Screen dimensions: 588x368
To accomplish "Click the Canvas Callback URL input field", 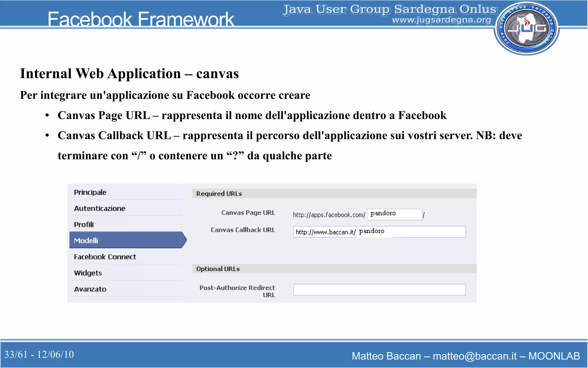I will click(x=379, y=232).
